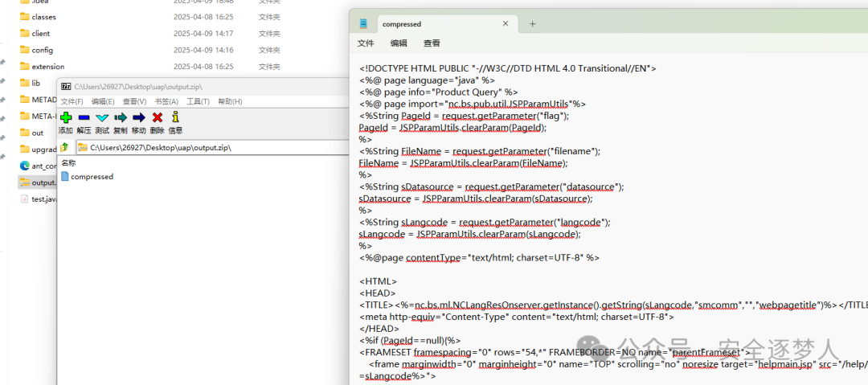Open 编辑 menu in Notepad
Image resolution: width=868 pixels, height=385 pixels.
tap(399, 43)
